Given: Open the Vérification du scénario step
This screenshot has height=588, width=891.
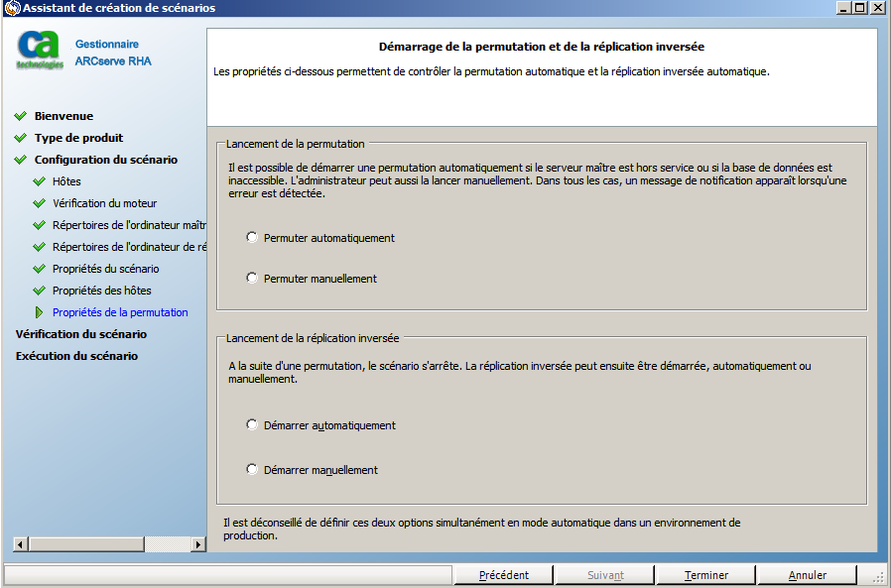Looking at the screenshot, I should tap(81, 334).
